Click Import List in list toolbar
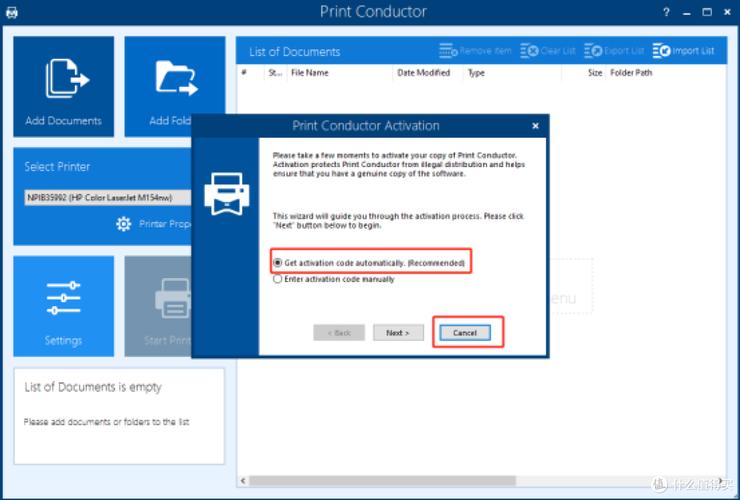 [683, 51]
